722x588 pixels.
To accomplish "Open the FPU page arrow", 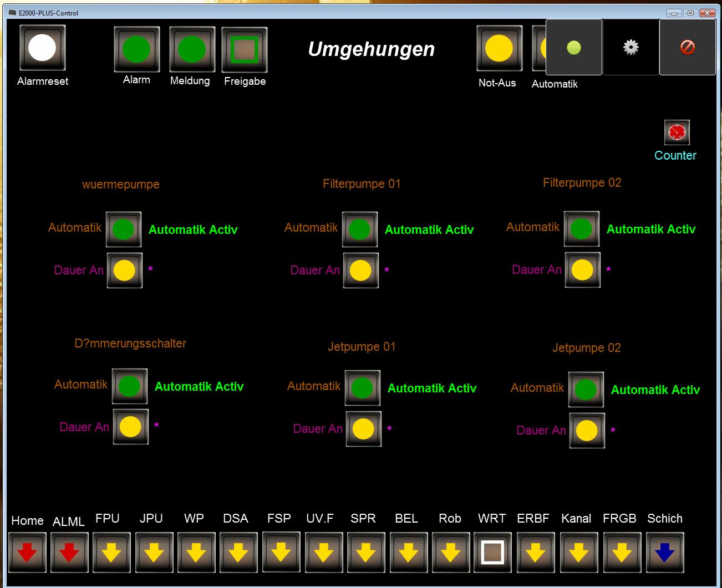I will (111, 553).
